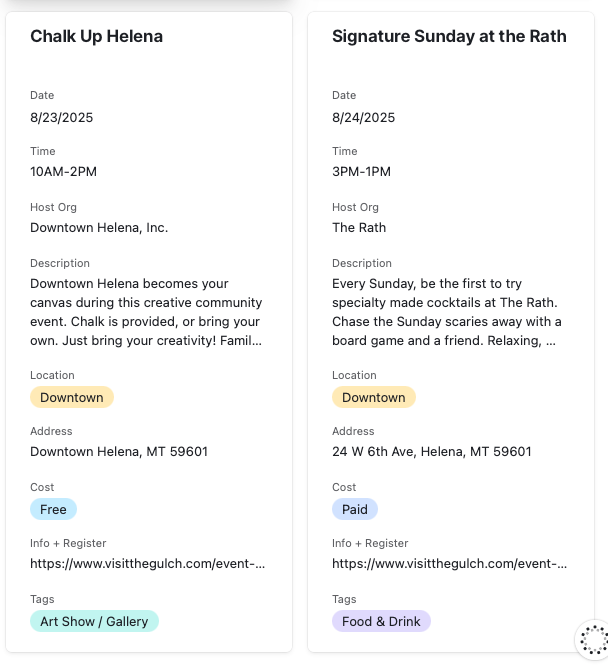
Task: Select the Downtown tag on Signature Sunday
Action: (x=374, y=397)
